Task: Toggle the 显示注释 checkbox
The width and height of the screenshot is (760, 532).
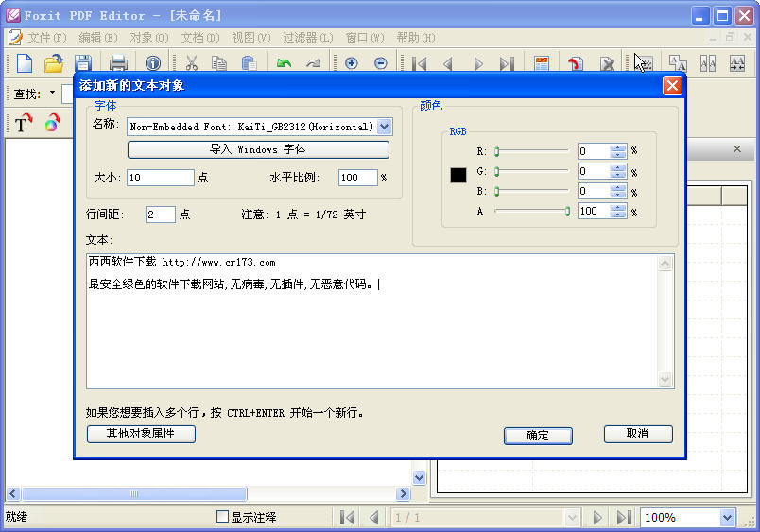Action: click(222, 517)
